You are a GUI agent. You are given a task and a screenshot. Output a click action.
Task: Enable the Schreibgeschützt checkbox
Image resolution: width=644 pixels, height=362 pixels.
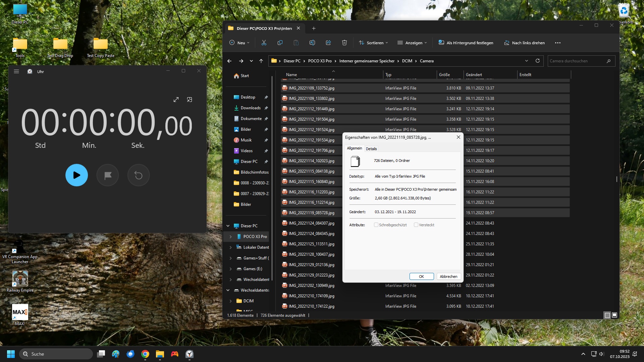pyautogui.click(x=376, y=225)
